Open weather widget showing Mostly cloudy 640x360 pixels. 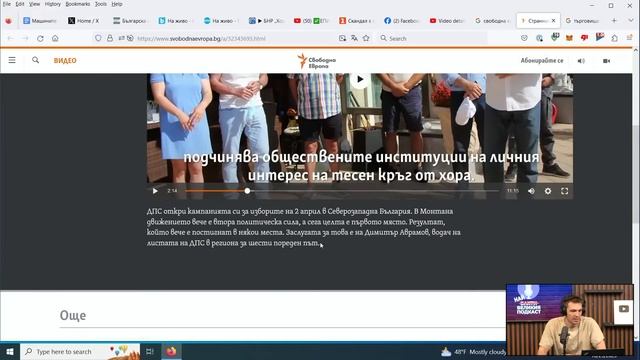[x=473, y=351]
